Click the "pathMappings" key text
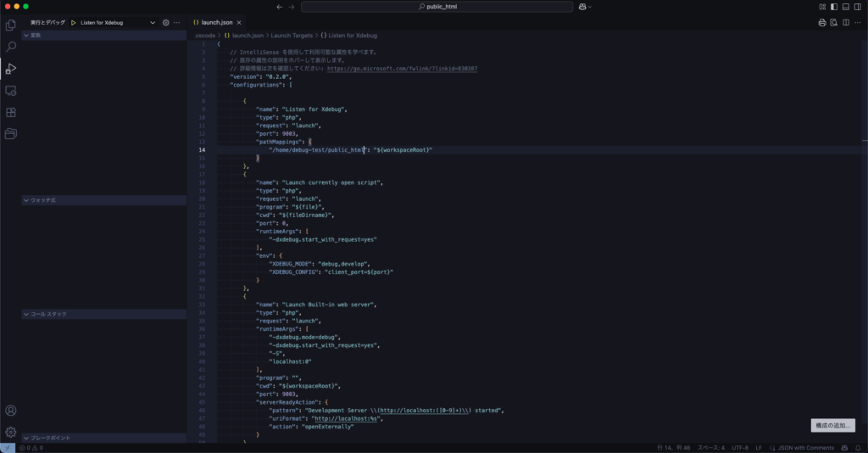This screenshot has width=868, height=453. (x=278, y=142)
